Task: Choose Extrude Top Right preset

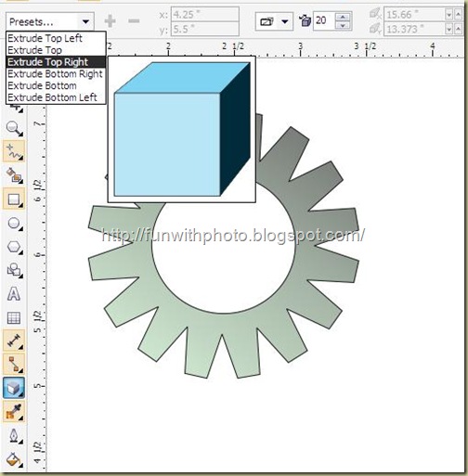Action: [56, 62]
